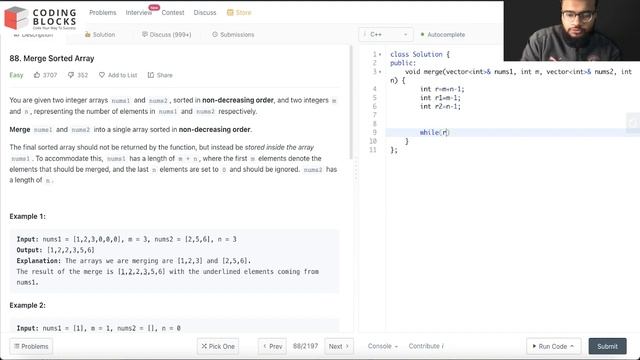Open the C++ language dropdown
This screenshot has width=640, height=360.
(386, 35)
